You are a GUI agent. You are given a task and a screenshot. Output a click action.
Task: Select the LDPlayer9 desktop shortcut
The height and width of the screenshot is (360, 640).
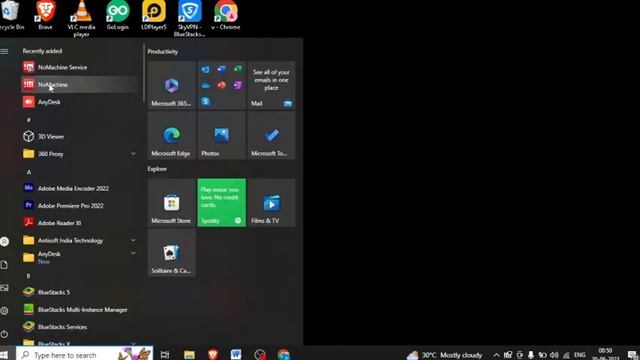pyautogui.click(x=154, y=16)
